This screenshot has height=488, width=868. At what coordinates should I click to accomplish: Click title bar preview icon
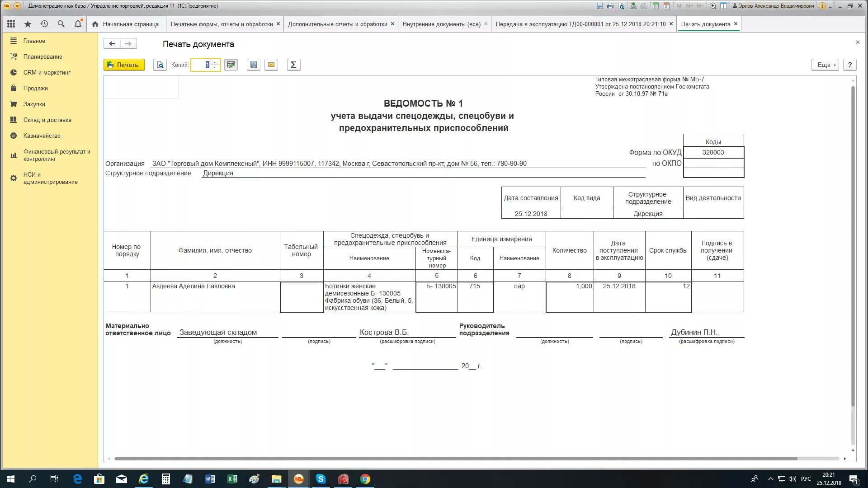coord(621,6)
